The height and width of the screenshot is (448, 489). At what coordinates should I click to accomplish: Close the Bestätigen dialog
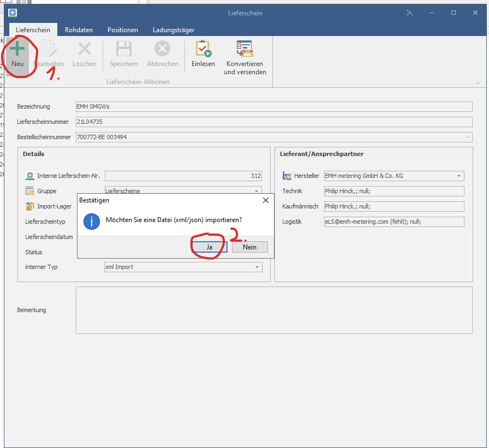pyautogui.click(x=266, y=200)
